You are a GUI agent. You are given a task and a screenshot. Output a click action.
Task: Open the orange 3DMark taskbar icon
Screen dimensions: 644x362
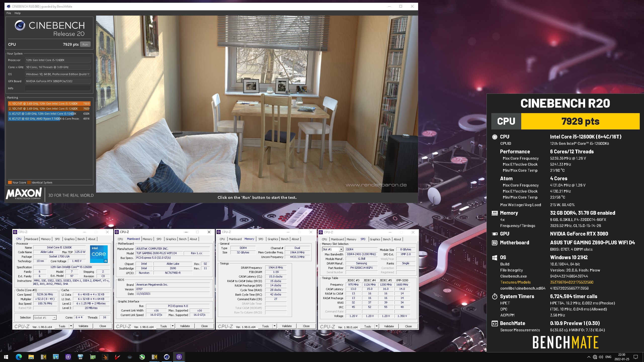click(105, 357)
